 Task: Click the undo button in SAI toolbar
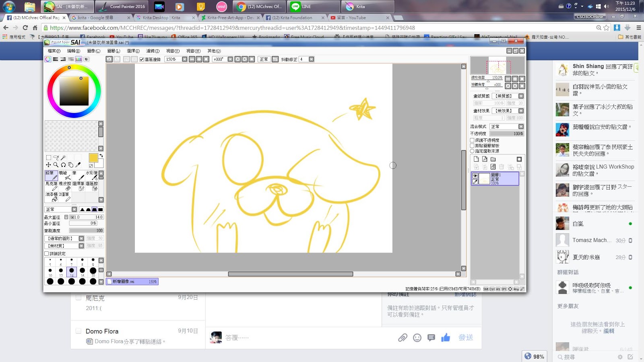click(x=109, y=59)
